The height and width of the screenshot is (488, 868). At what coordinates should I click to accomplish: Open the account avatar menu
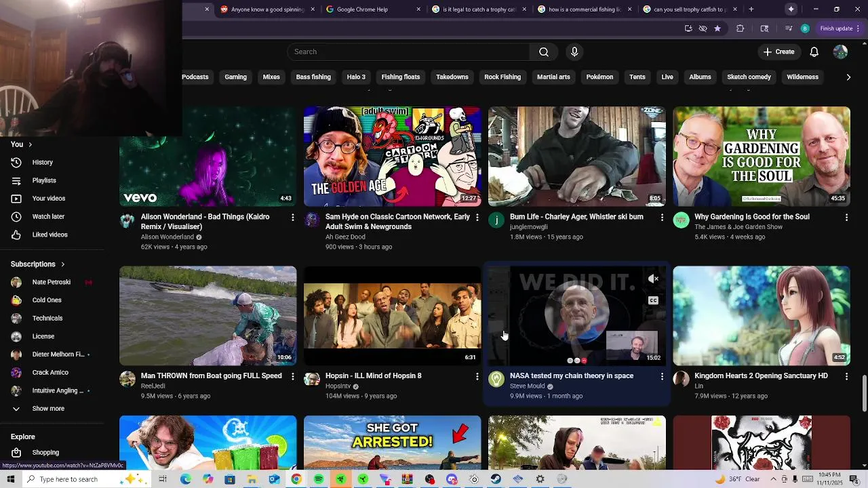pos(840,52)
